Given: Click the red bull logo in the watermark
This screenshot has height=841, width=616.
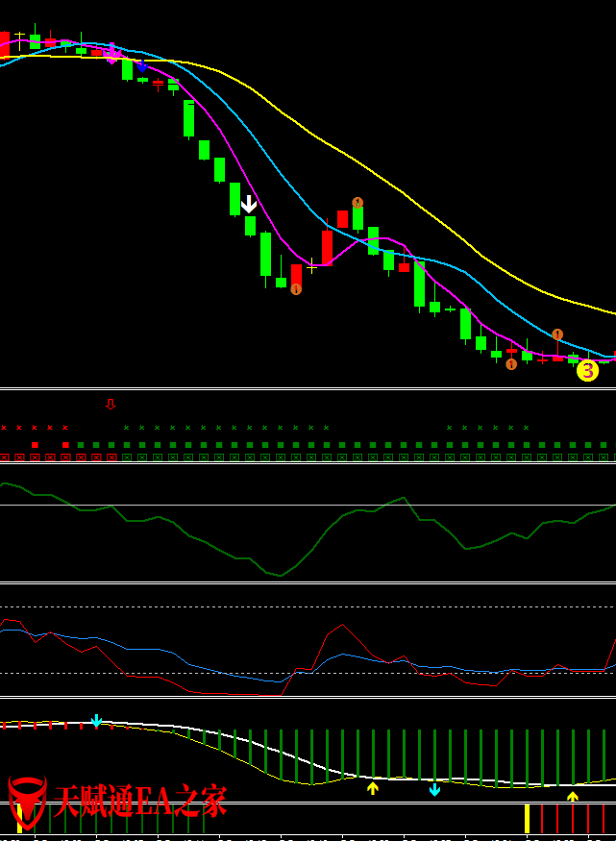Looking at the screenshot, I should 27,803.
